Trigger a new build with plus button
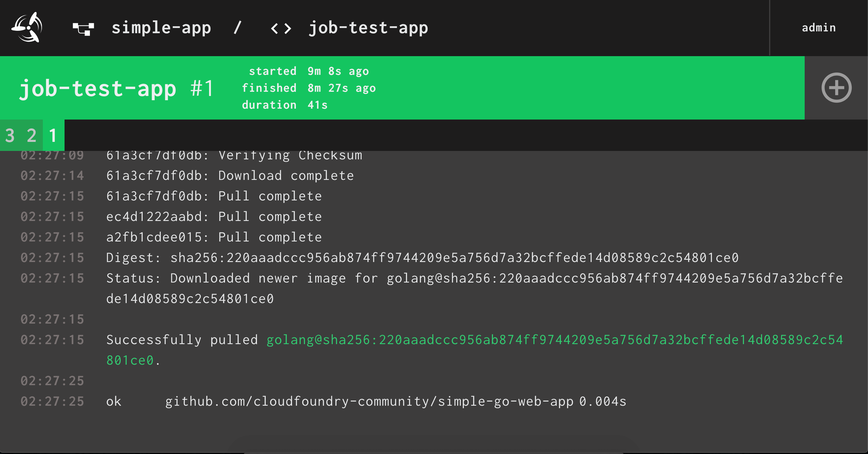Image resolution: width=868 pixels, height=454 pixels. tap(836, 88)
